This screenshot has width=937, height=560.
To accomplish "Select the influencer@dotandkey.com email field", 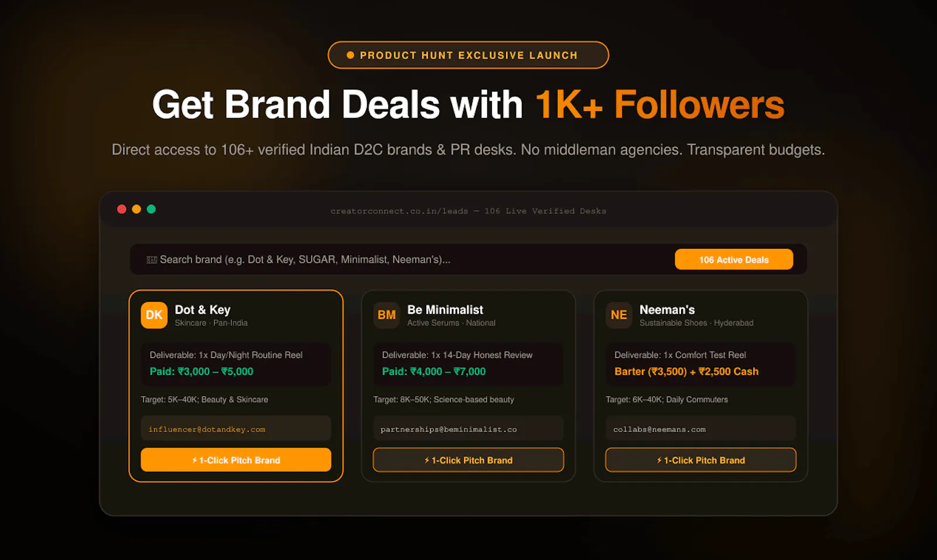I will [236, 428].
